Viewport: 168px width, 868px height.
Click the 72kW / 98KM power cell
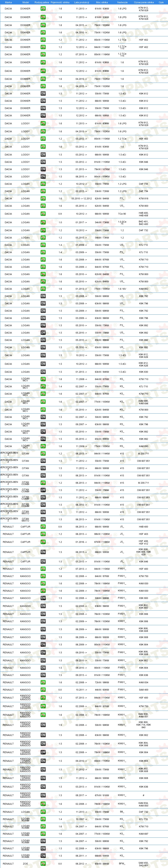point(102,682)
